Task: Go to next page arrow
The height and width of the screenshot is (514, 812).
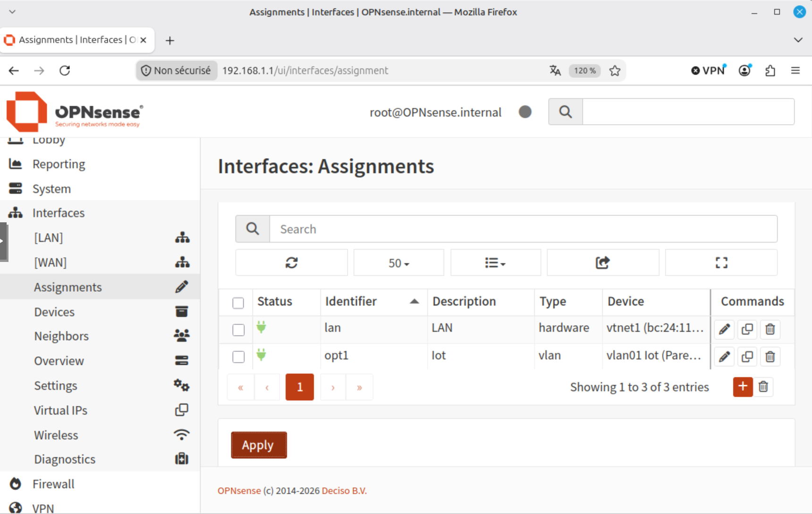Action: click(x=333, y=387)
